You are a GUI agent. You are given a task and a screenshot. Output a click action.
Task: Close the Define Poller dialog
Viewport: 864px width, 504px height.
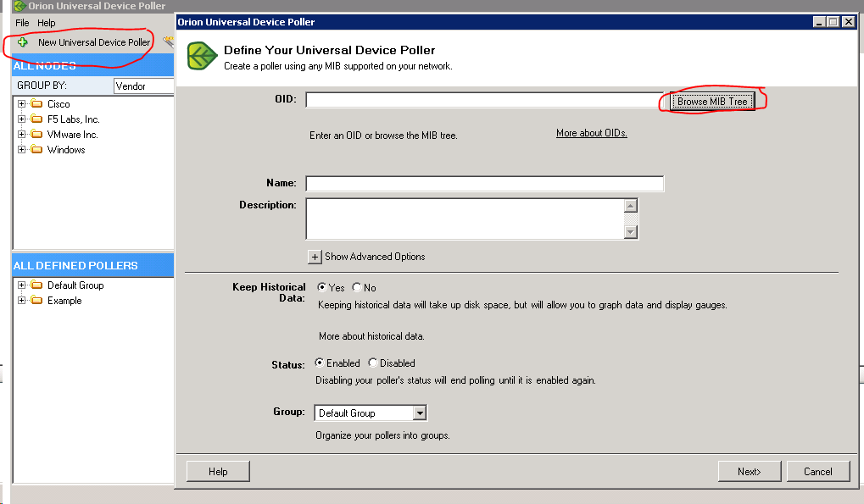coord(849,22)
